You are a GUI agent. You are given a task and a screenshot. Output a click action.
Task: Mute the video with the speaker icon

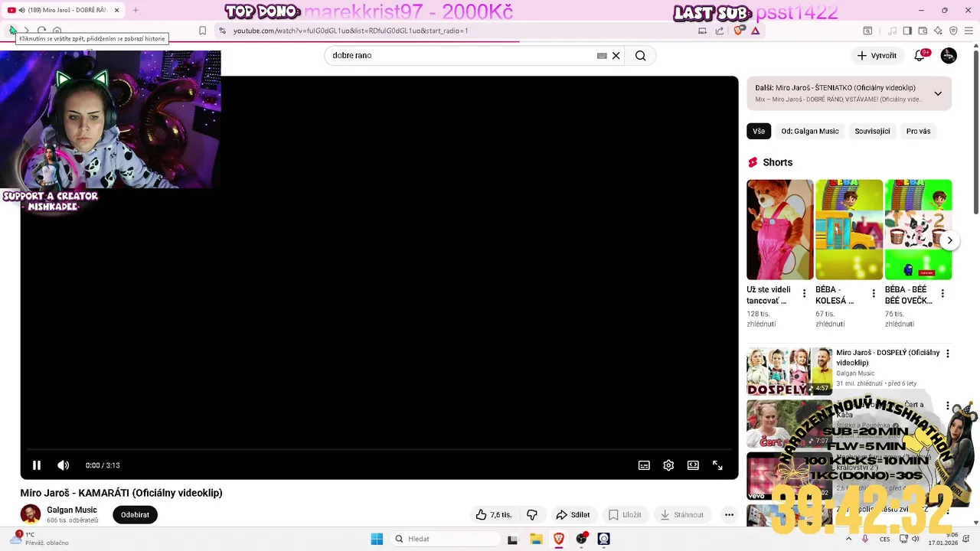click(x=64, y=465)
